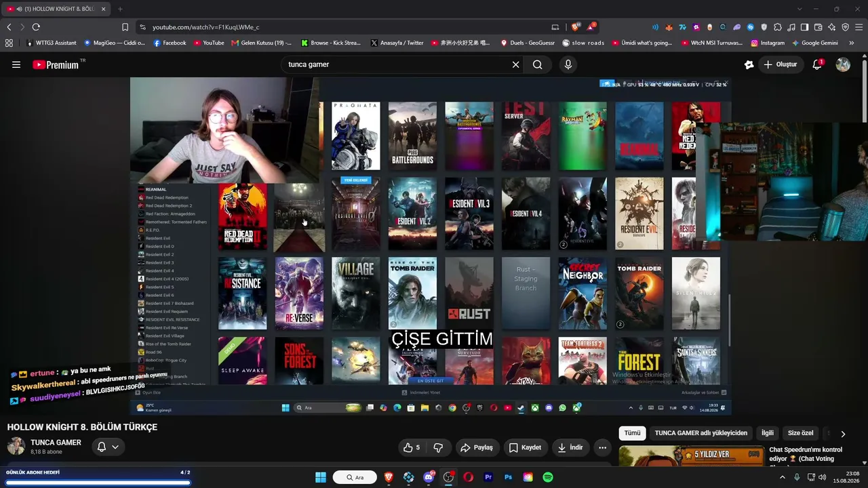Image resolution: width=868 pixels, height=488 pixels.
Task: Download the video with İndir
Action: click(570, 447)
